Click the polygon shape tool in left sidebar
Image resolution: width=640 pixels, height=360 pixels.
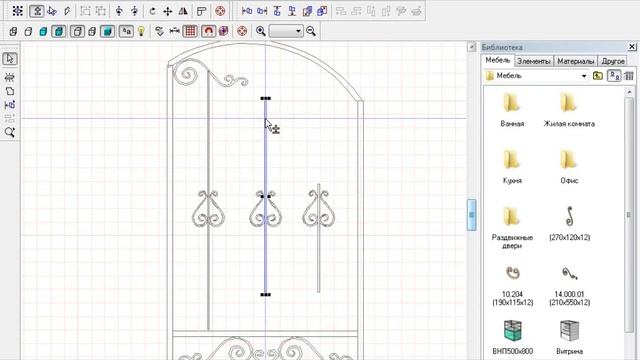pos(10,91)
